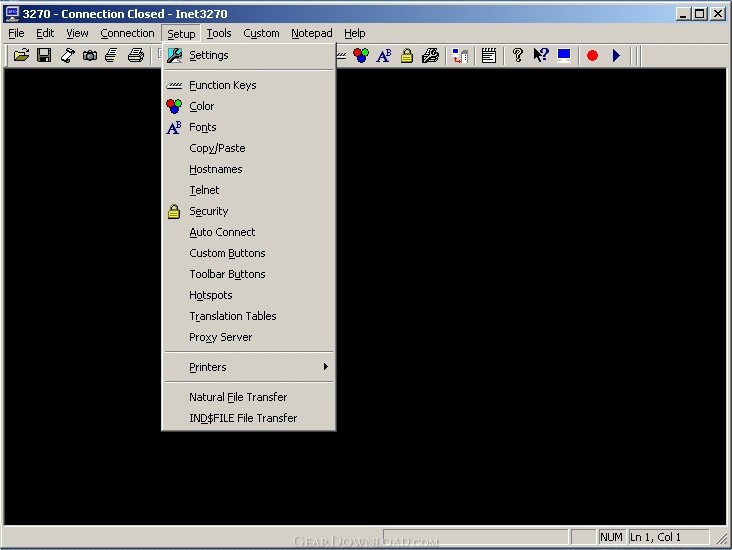Click the question mark help icon
Image resolution: width=732 pixels, height=550 pixels.
pyautogui.click(x=517, y=56)
